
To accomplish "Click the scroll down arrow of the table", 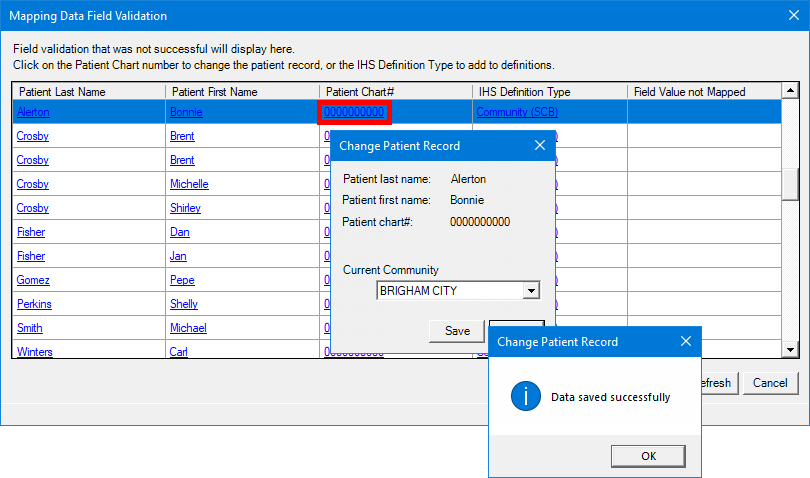I will click(x=790, y=350).
